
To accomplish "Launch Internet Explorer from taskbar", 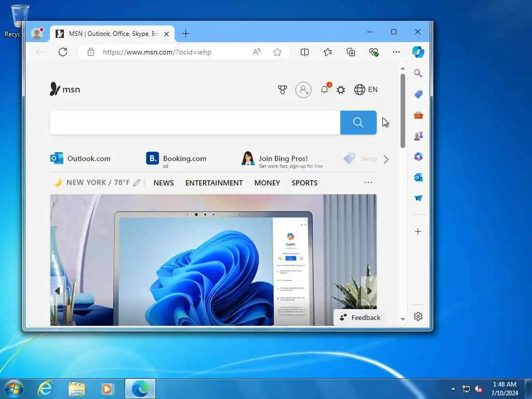I will click(45, 389).
